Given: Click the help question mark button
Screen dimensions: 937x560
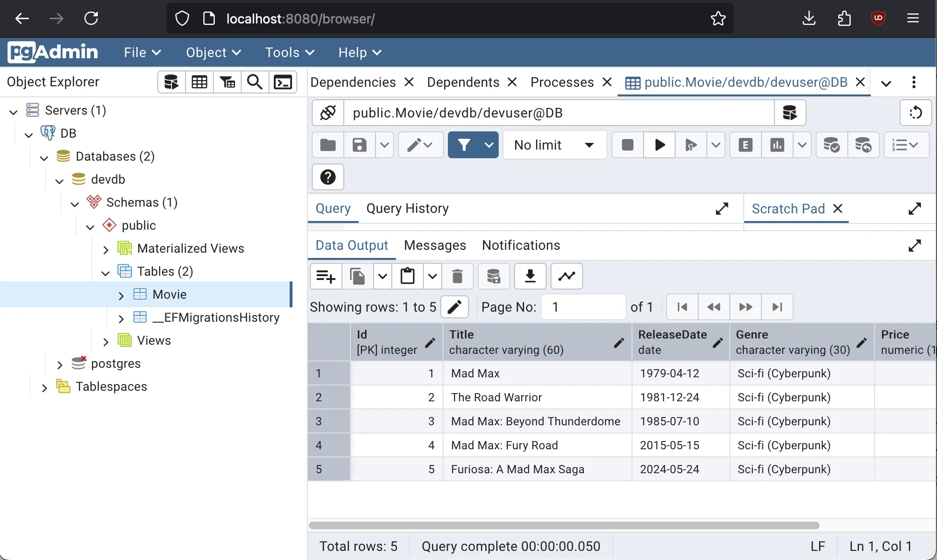Looking at the screenshot, I should (328, 177).
